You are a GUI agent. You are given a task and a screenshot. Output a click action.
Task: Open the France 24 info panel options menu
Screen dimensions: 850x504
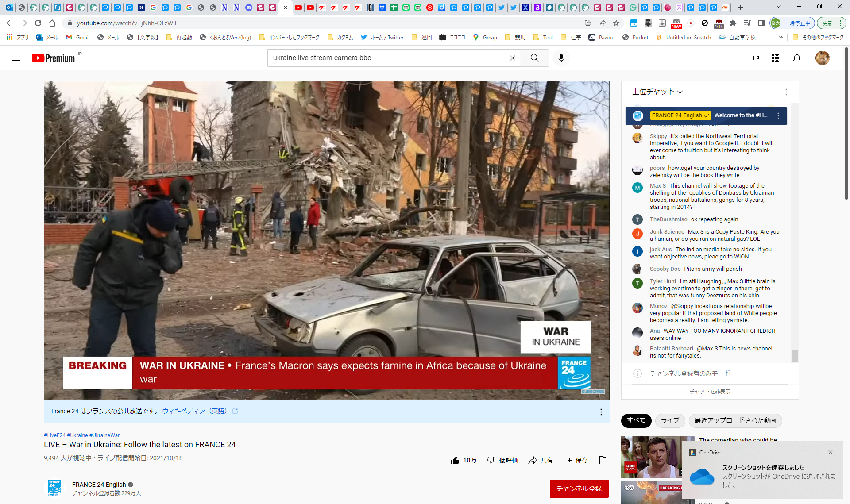(x=601, y=412)
